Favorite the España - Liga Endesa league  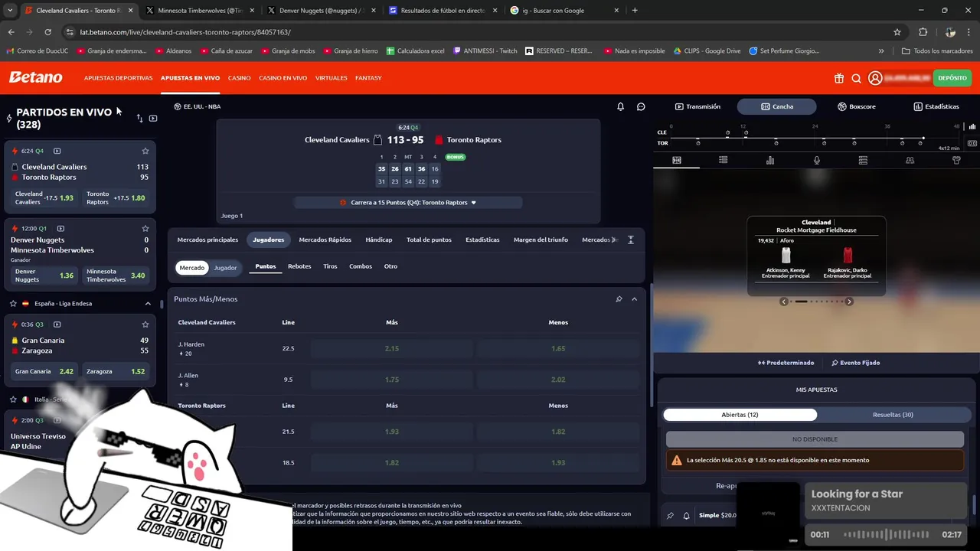point(13,303)
